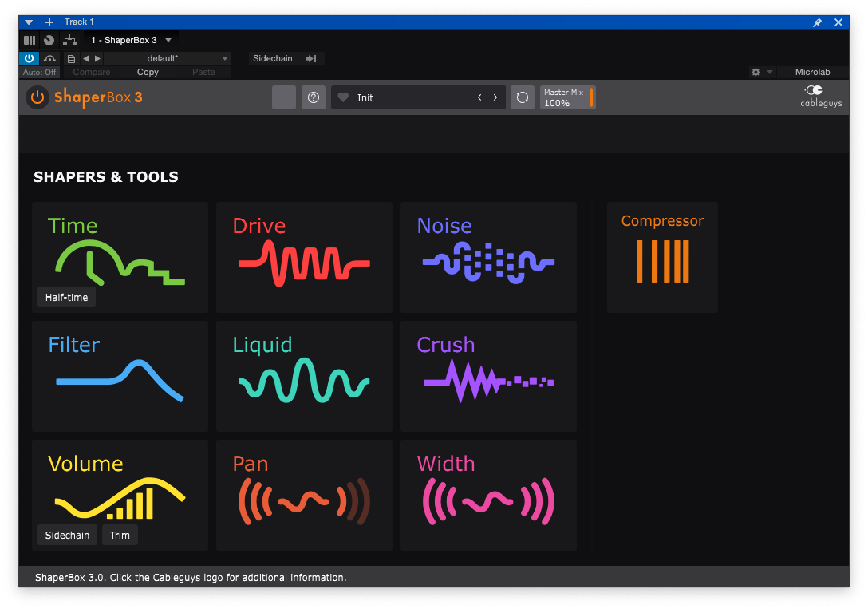Add the Compressor tool

point(662,258)
